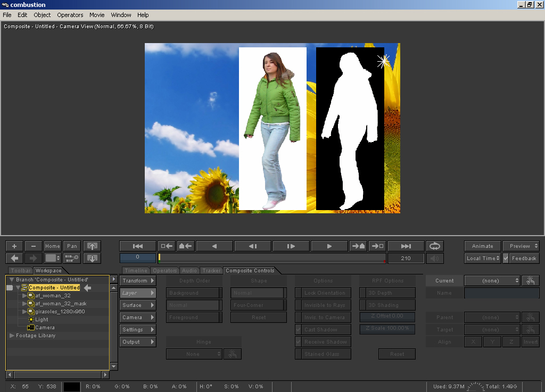Open the Transform controls
The image size is (545, 392).
pyautogui.click(x=138, y=280)
